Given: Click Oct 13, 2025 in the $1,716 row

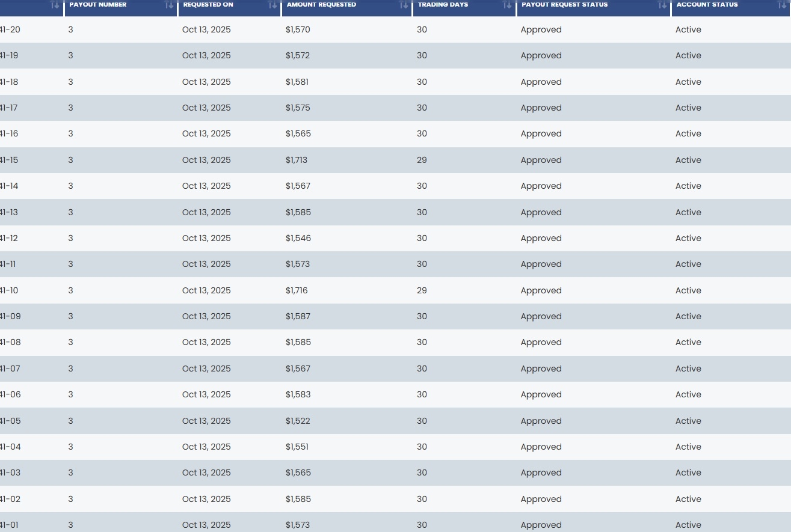Looking at the screenshot, I should (x=206, y=290).
